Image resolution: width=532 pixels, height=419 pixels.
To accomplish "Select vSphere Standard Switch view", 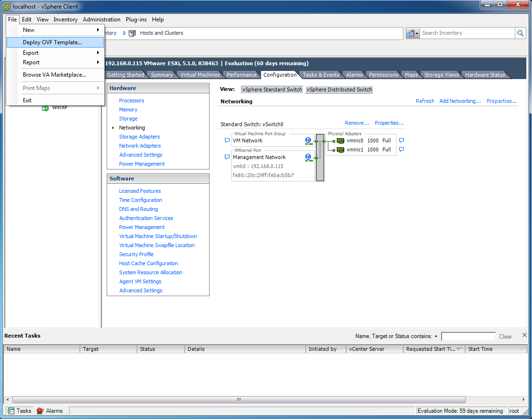I will [x=272, y=90].
